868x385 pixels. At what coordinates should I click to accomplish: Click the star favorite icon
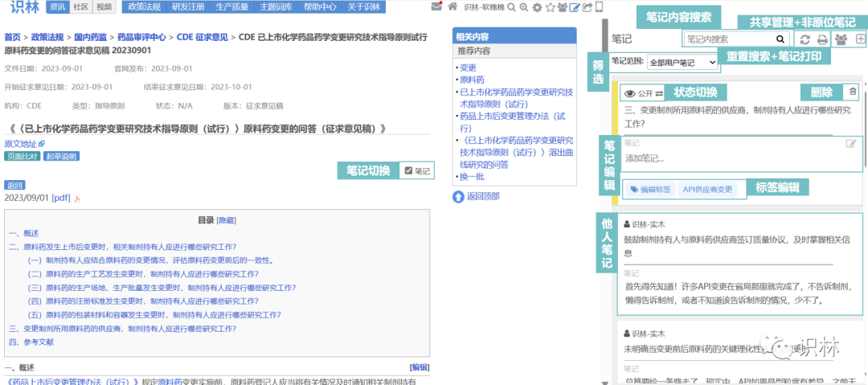tap(551, 7)
